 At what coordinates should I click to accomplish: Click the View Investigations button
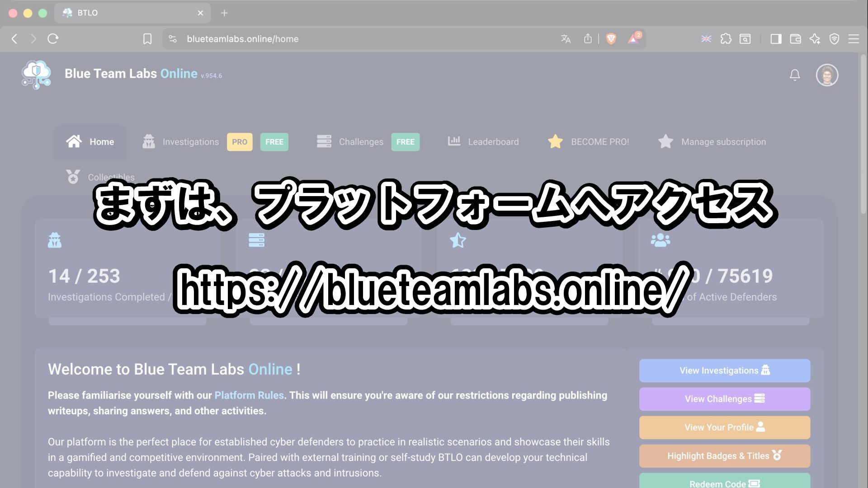724,371
